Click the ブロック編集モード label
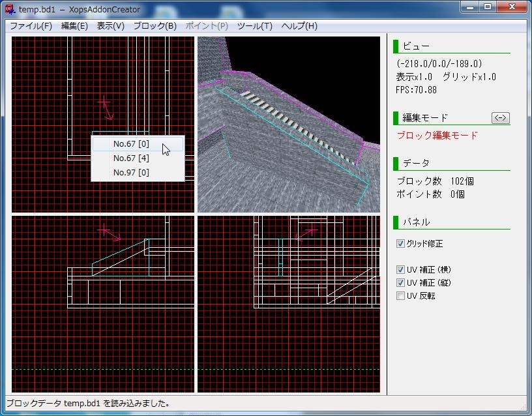This screenshot has width=532, height=416. coord(437,136)
